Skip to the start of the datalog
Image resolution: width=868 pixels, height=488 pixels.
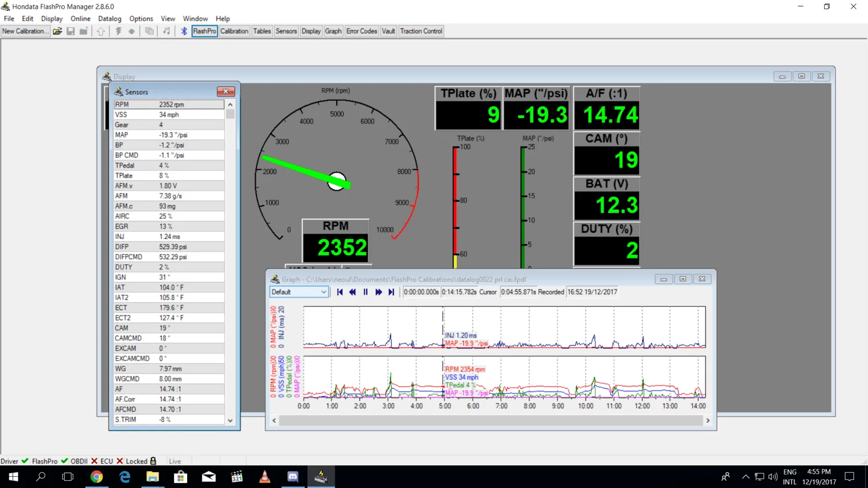click(340, 292)
